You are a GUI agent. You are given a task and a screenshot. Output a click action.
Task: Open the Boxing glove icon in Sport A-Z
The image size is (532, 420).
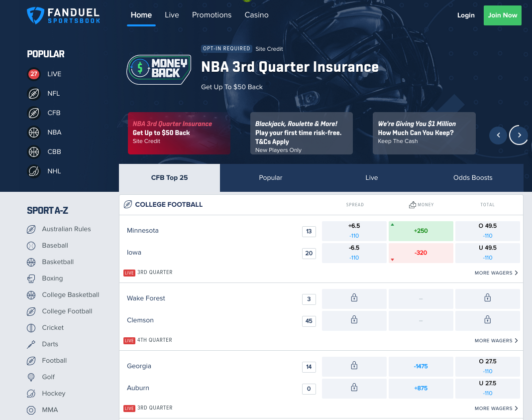(x=32, y=278)
